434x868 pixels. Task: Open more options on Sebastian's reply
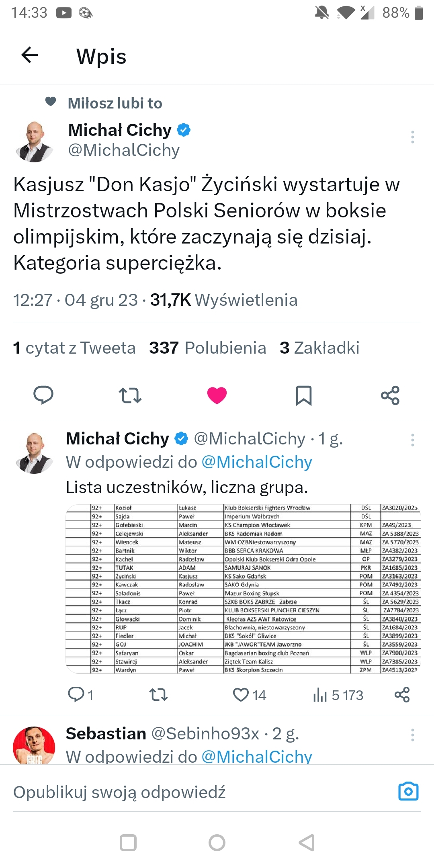point(412,735)
